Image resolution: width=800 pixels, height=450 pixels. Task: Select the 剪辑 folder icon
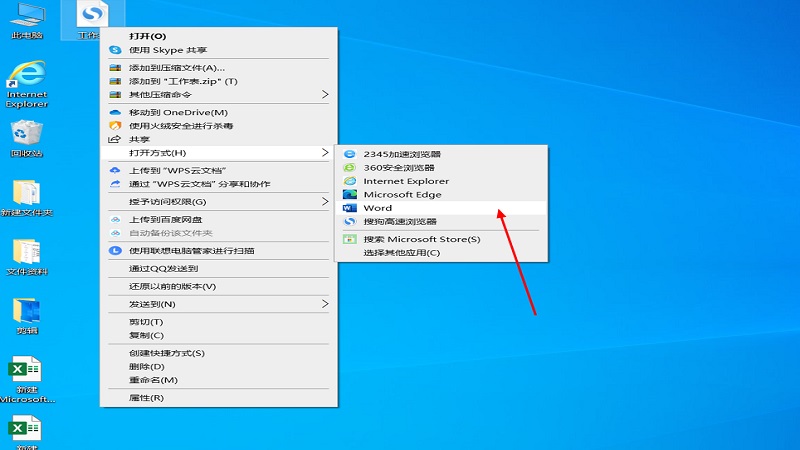[27, 316]
